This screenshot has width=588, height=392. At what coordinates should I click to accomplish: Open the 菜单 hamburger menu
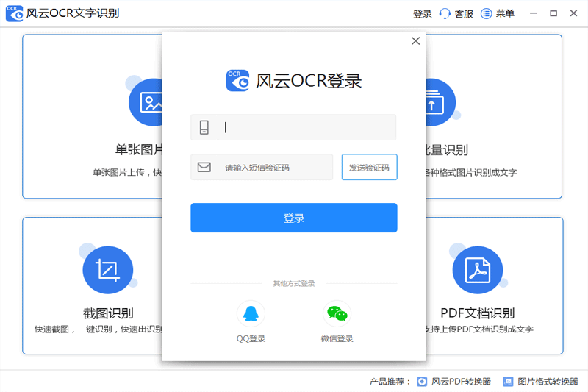(499, 13)
